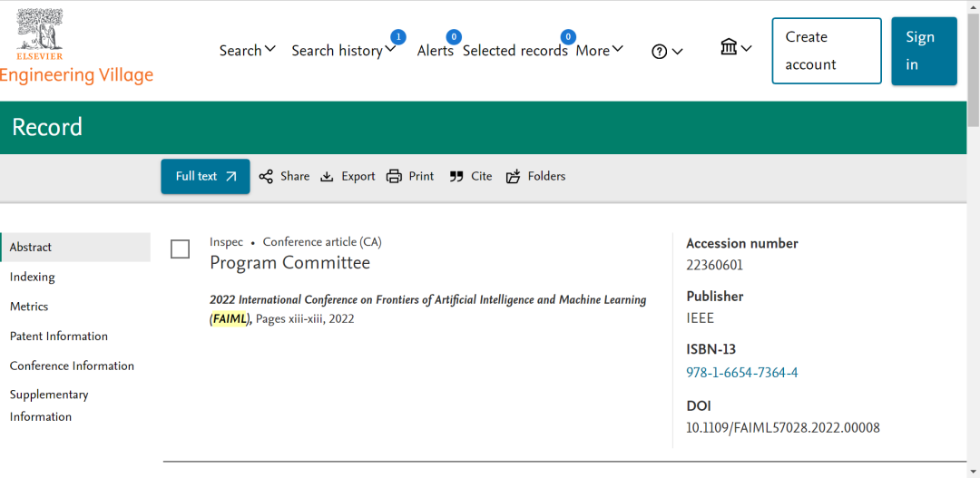Click the Print printer icon
The width and height of the screenshot is (980, 478).
[x=394, y=177]
